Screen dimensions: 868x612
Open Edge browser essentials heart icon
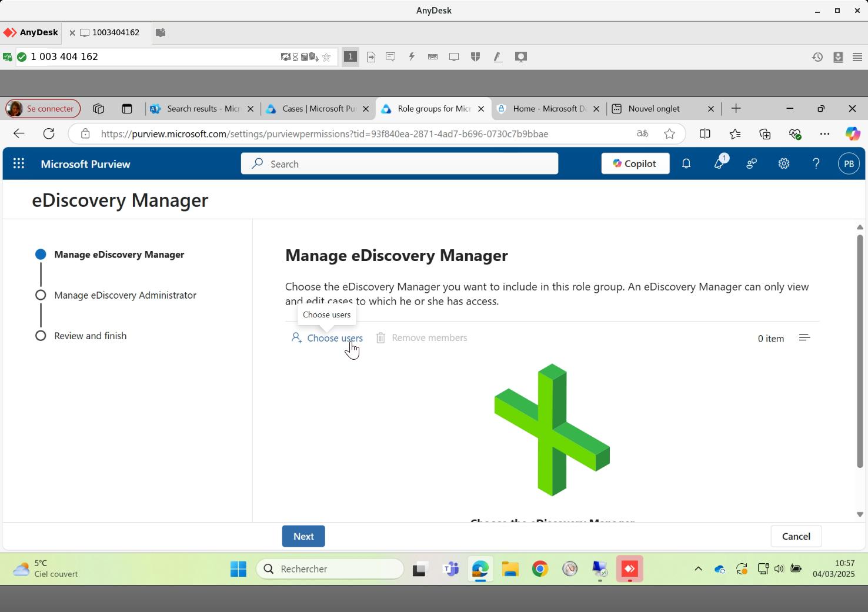[x=795, y=134]
